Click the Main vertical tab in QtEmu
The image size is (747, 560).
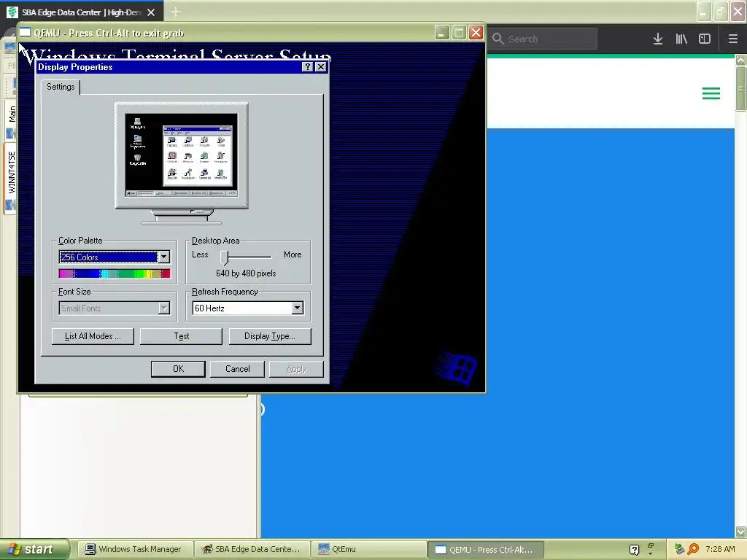pos(12,114)
